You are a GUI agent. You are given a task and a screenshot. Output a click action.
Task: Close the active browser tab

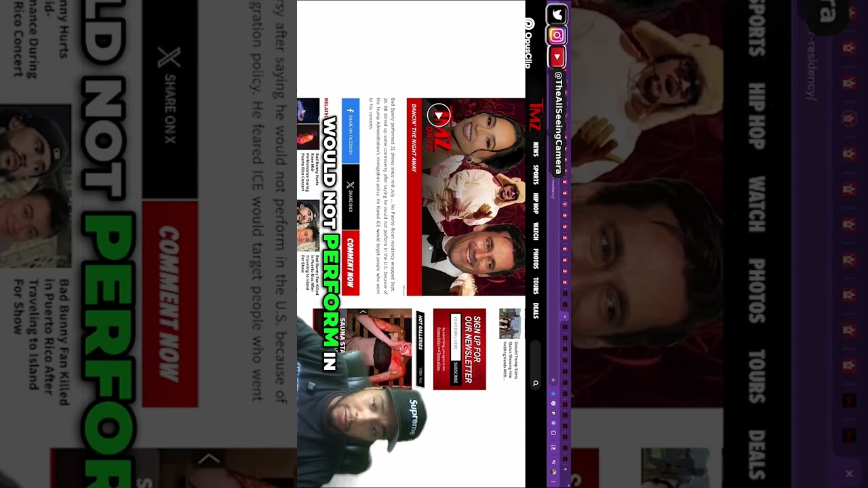[565, 317]
